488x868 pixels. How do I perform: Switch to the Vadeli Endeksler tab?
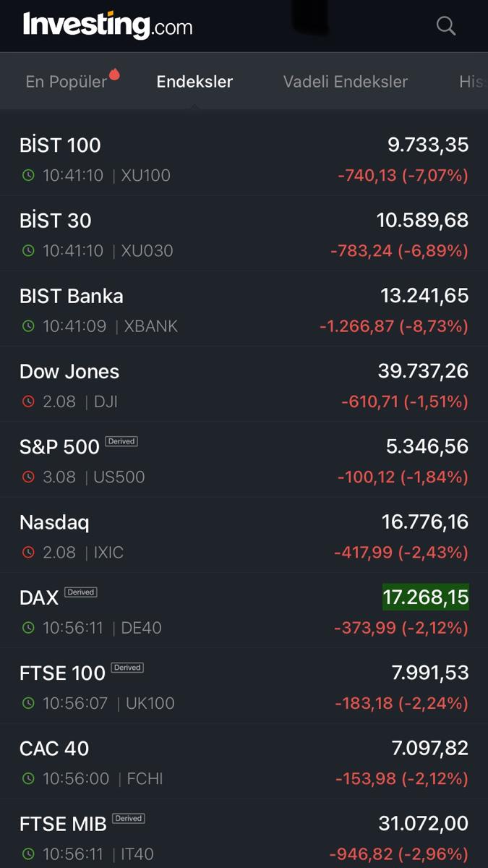(x=346, y=82)
